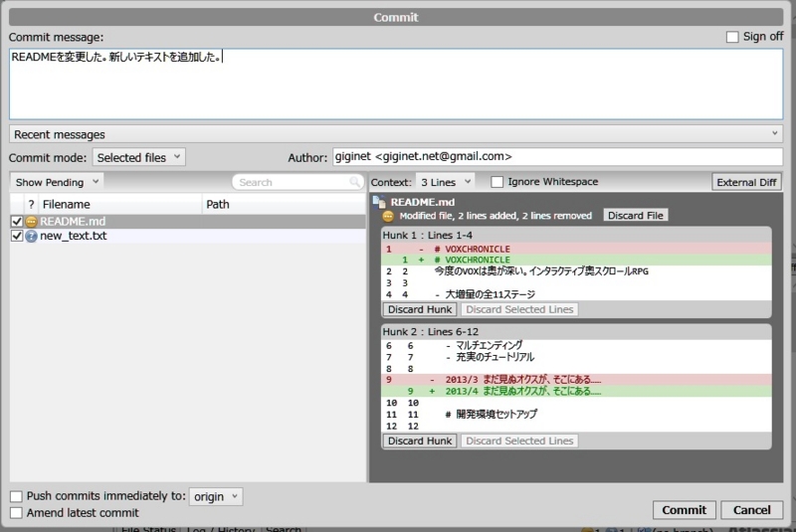Click the modified-status icon beside README.md in file list
The image size is (796, 532).
click(x=32, y=222)
